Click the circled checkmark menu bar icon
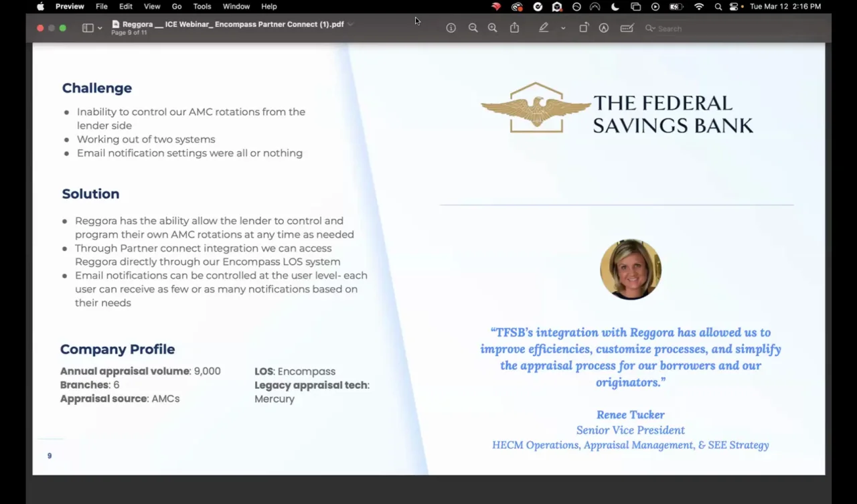 538,7
